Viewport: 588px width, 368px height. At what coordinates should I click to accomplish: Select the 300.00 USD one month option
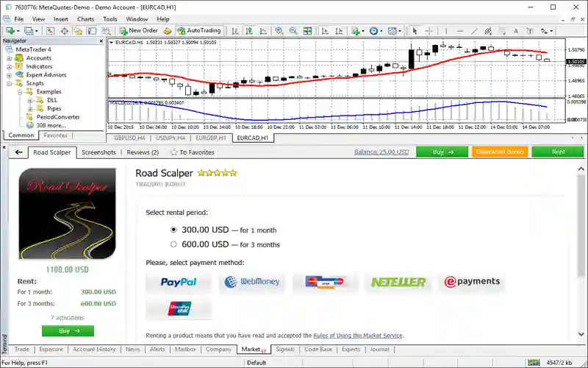[173, 230]
